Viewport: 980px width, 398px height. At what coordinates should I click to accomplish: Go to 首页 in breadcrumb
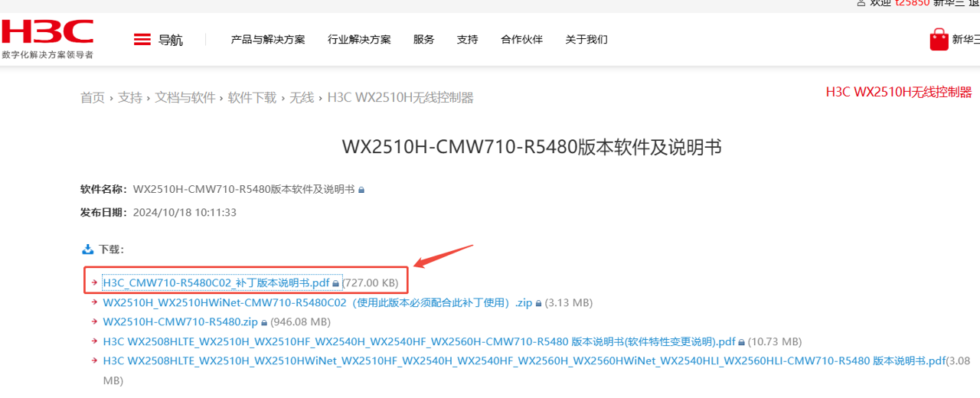pyautogui.click(x=93, y=98)
